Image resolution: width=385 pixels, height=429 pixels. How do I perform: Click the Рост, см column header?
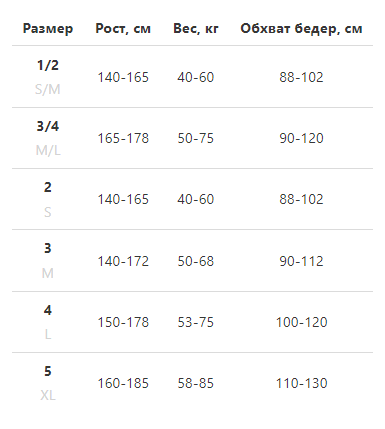tap(123, 29)
